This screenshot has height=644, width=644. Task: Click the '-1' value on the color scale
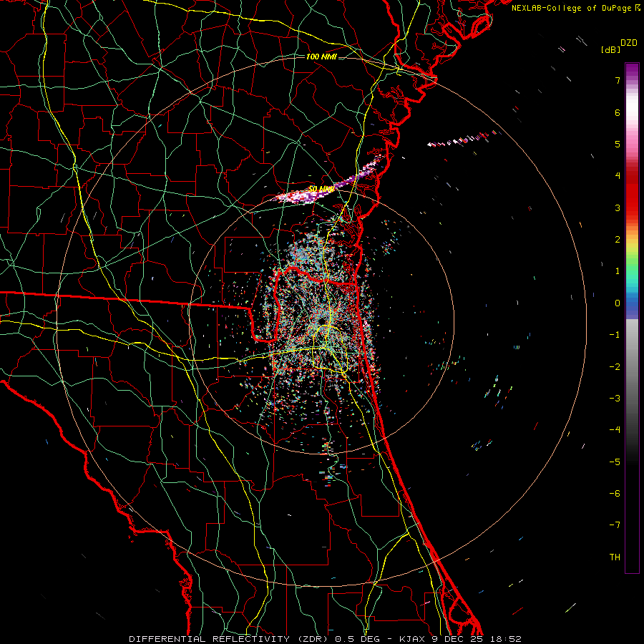[x=615, y=335]
